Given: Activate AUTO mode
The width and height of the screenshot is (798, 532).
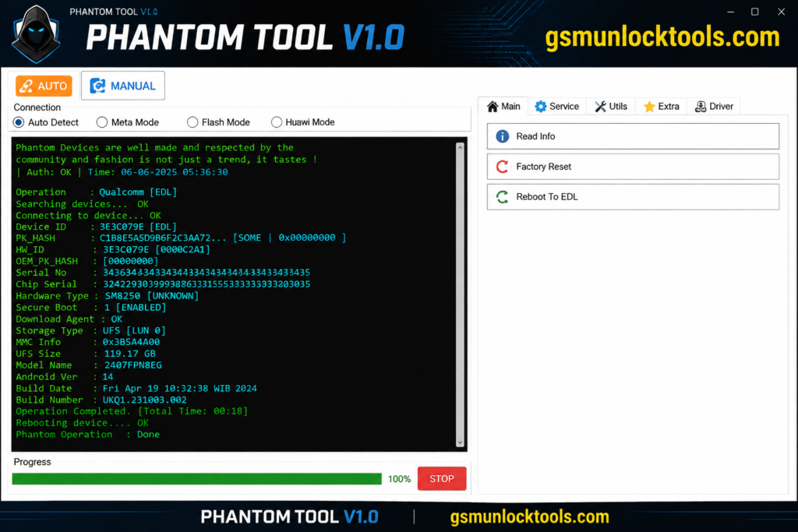Looking at the screenshot, I should [x=44, y=86].
